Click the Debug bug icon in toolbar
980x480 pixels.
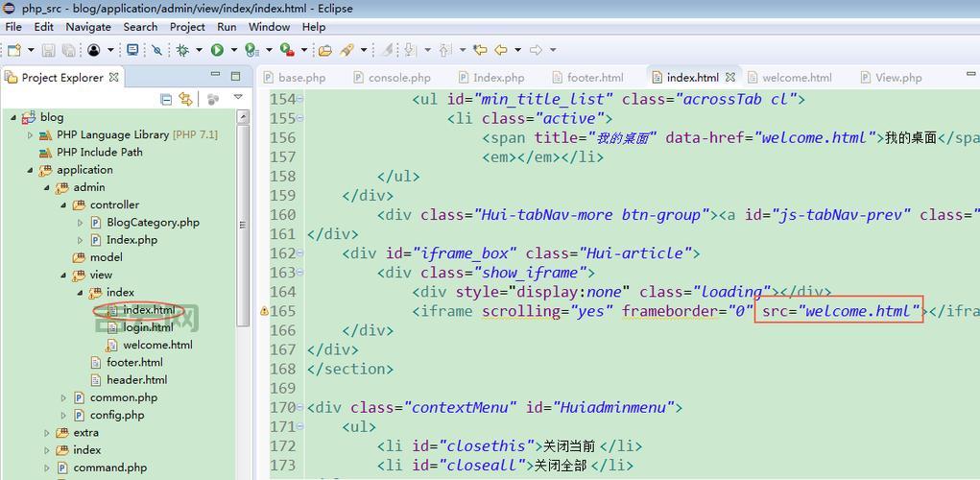point(182,50)
